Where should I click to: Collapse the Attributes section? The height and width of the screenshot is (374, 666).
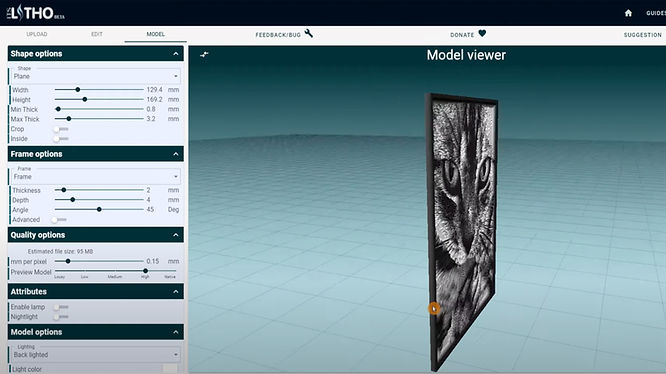175,292
